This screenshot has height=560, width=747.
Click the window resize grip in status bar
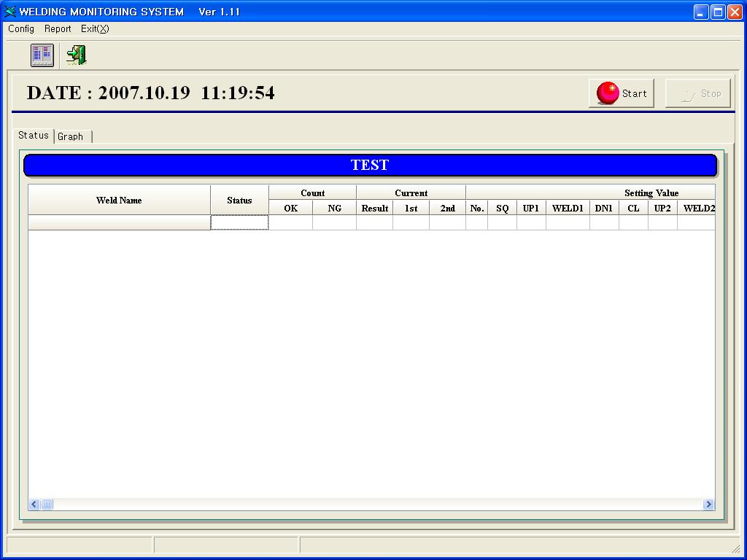click(736, 548)
